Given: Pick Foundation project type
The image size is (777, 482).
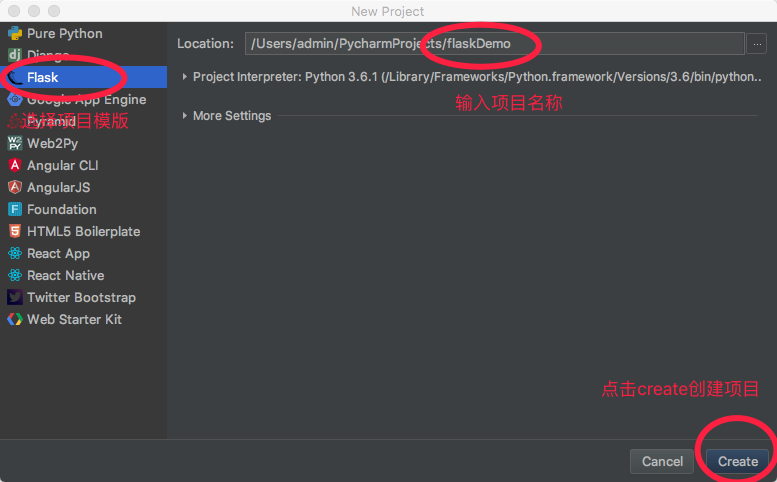Looking at the screenshot, I should (83, 209).
